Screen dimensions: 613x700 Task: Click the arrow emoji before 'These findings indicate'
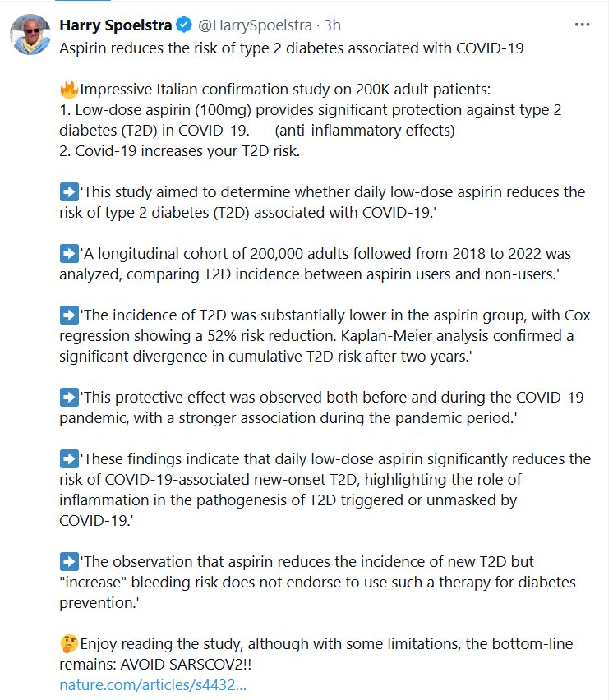tap(68, 458)
